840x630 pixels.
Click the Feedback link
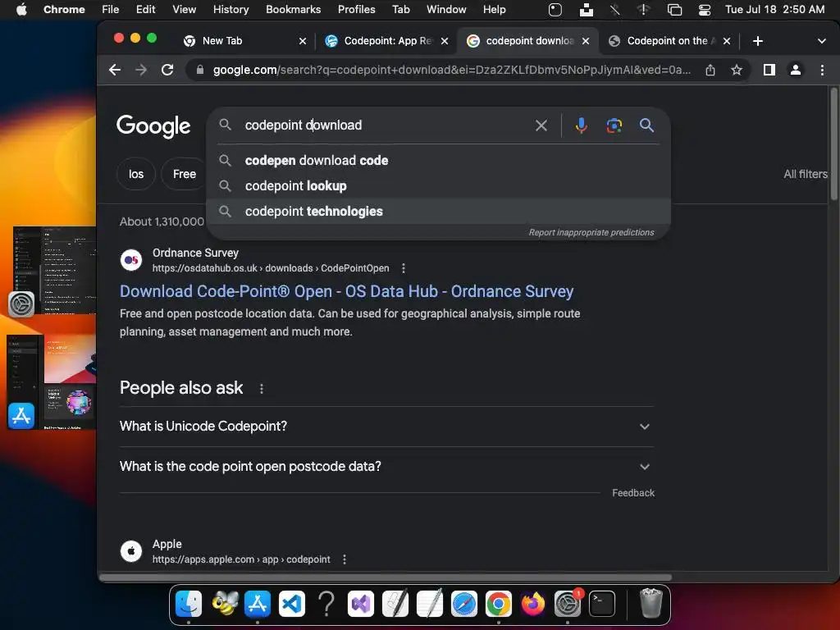633,493
